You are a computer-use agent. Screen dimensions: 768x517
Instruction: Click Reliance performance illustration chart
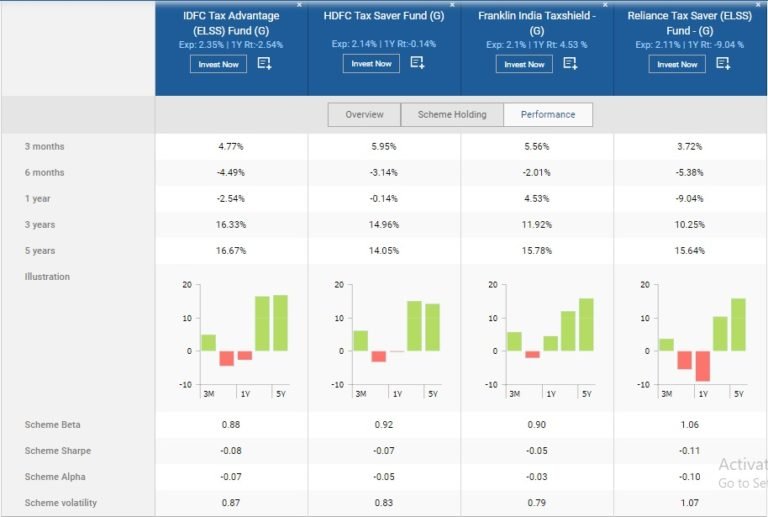[693, 340]
